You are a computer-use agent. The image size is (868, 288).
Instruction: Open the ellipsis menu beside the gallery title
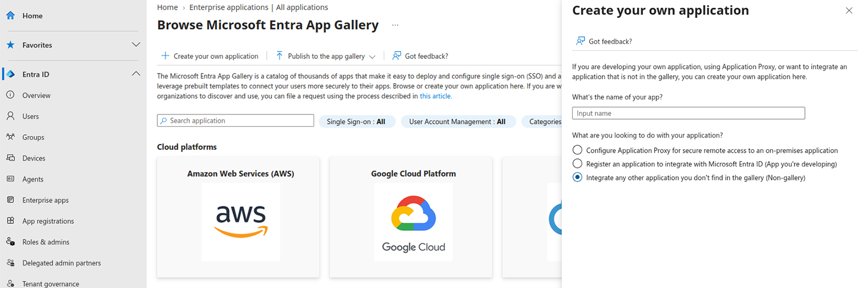(x=395, y=25)
